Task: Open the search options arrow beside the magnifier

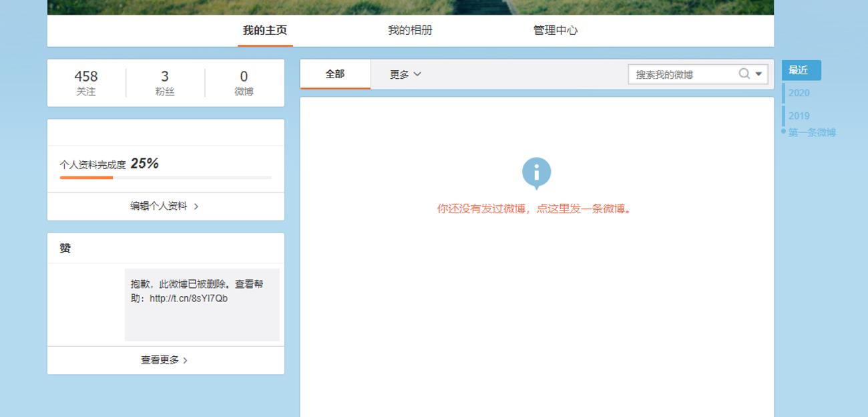Action: pos(758,74)
